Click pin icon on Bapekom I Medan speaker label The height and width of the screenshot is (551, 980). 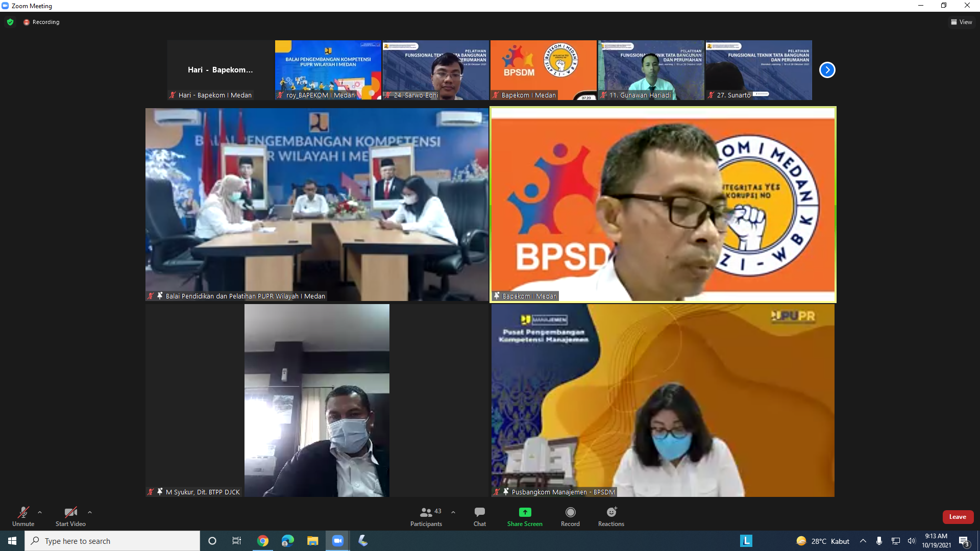(x=497, y=295)
